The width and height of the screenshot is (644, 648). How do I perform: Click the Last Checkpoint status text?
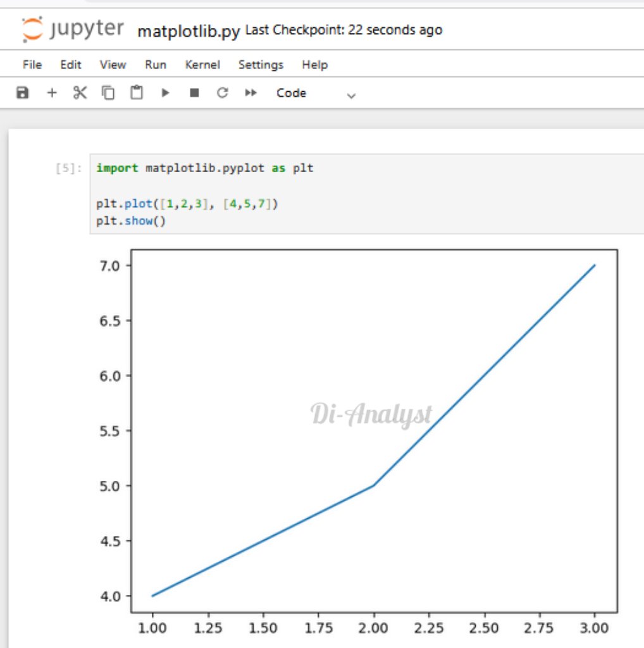344,30
